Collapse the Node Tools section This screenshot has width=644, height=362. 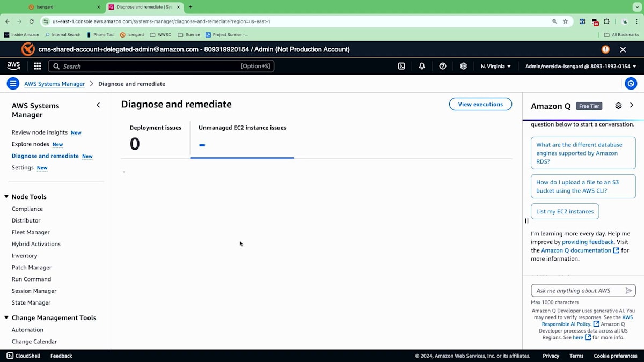click(7, 197)
